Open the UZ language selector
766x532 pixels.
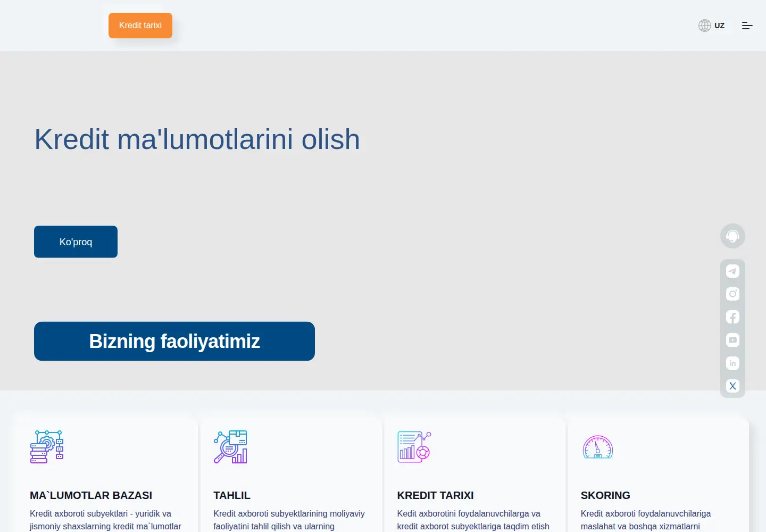tap(711, 26)
